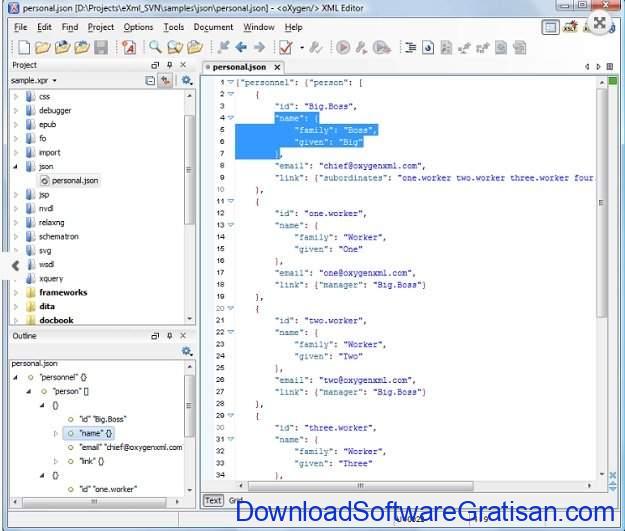Open the validation options dropdown arrow

coord(302,48)
